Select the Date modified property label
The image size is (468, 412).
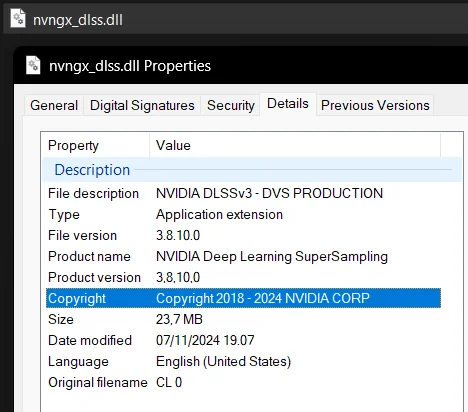pos(90,341)
